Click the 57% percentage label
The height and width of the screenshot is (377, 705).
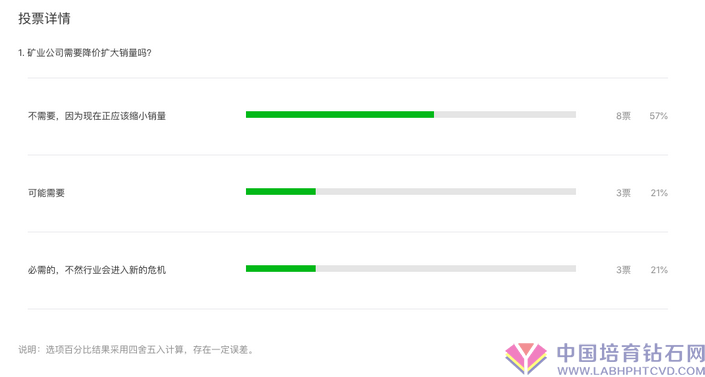pyautogui.click(x=658, y=116)
